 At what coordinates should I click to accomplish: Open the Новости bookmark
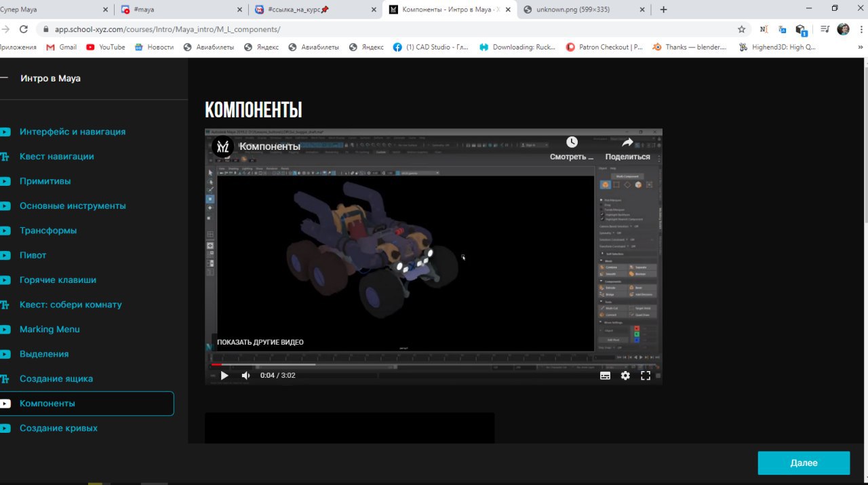click(154, 47)
